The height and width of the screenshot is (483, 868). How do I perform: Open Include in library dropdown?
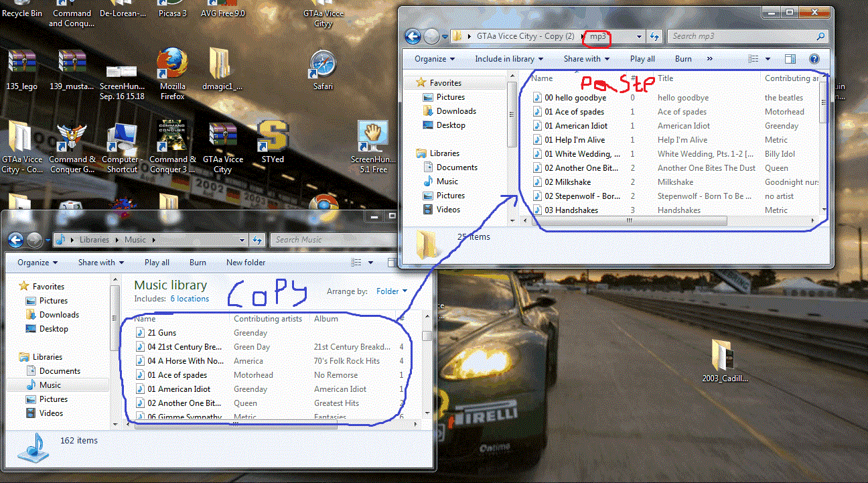pos(509,59)
